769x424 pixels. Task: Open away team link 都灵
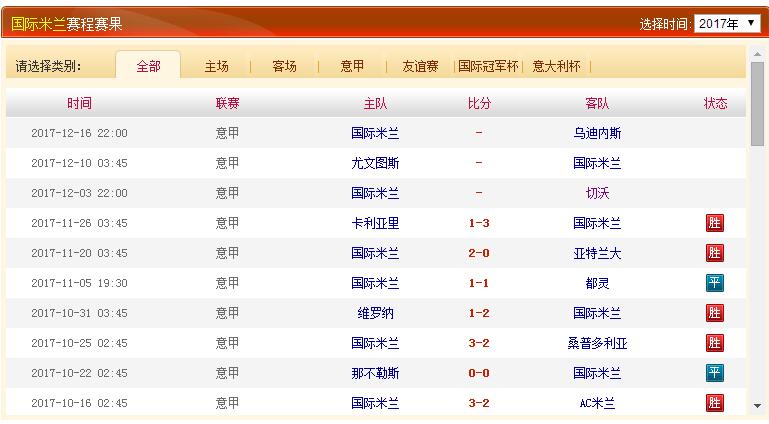pos(597,283)
